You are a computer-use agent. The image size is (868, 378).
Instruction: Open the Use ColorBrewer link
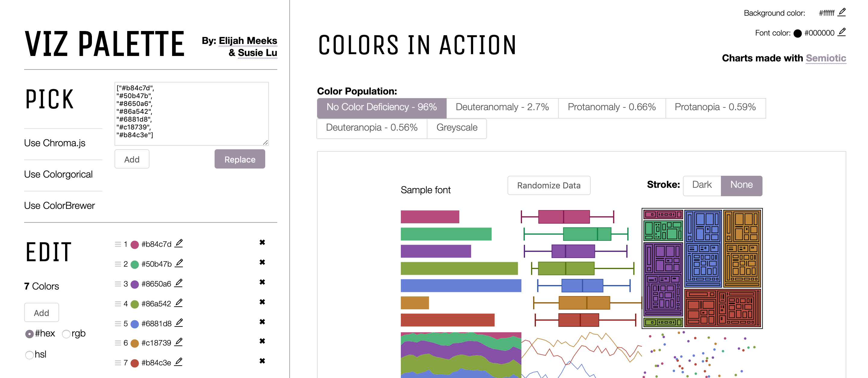click(x=59, y=205)
